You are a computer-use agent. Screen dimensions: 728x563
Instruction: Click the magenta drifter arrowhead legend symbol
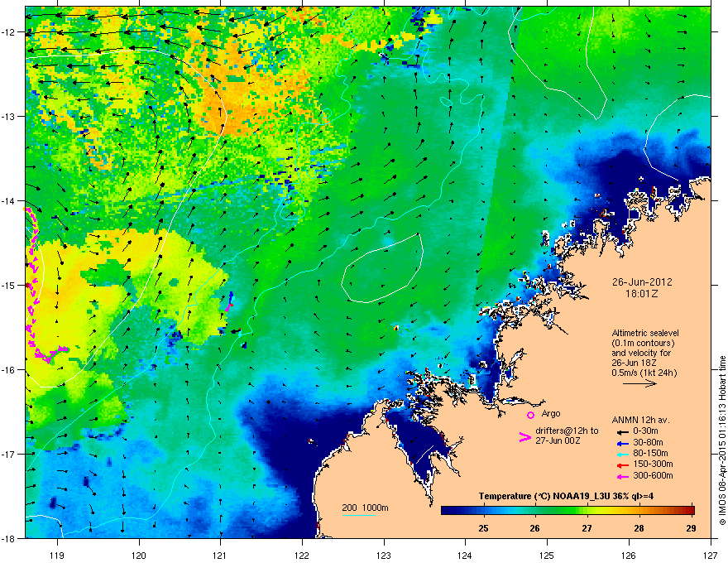[524, 437]
